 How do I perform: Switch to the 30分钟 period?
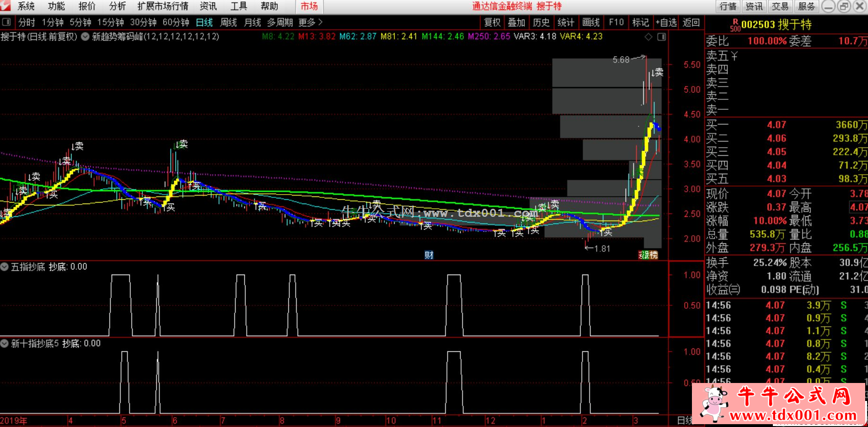coord(143,22)
